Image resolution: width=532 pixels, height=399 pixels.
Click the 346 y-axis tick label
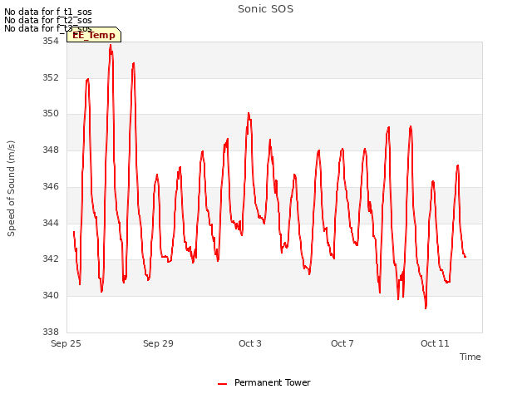pos(50,186)
